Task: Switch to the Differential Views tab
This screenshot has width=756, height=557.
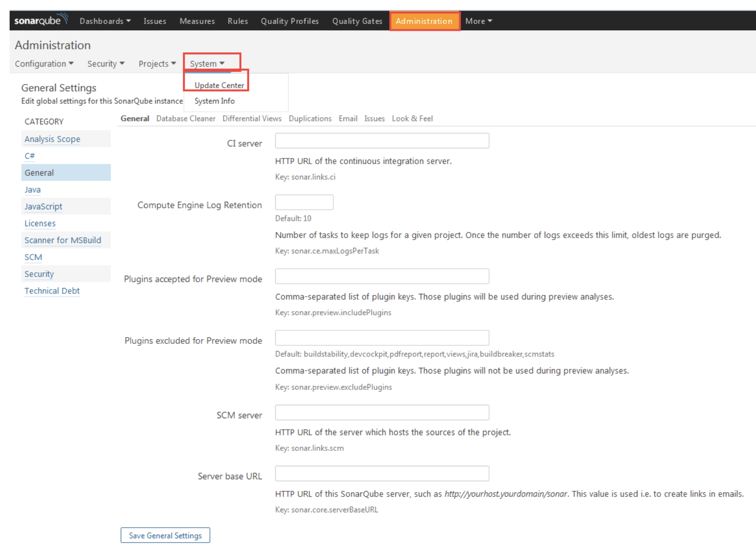Action: pos(252,119)
